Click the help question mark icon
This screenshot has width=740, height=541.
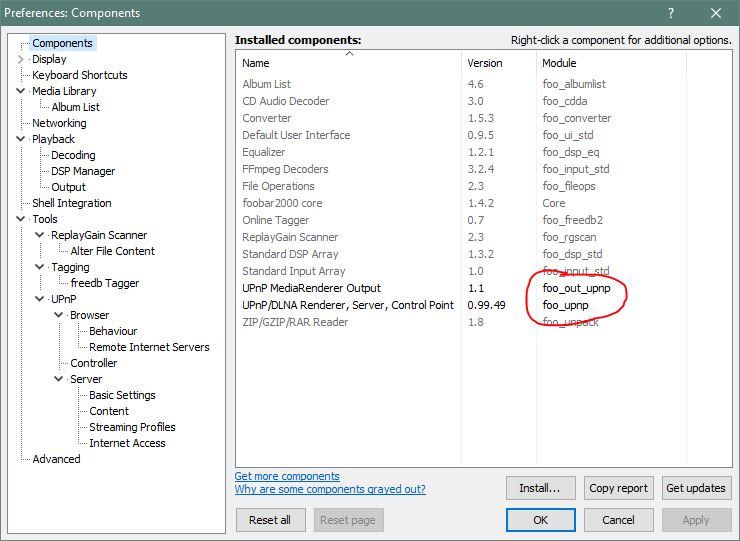(671, 13)
